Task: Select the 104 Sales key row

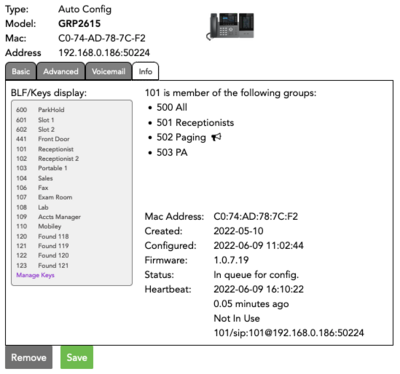Action: tap(34, 178)
